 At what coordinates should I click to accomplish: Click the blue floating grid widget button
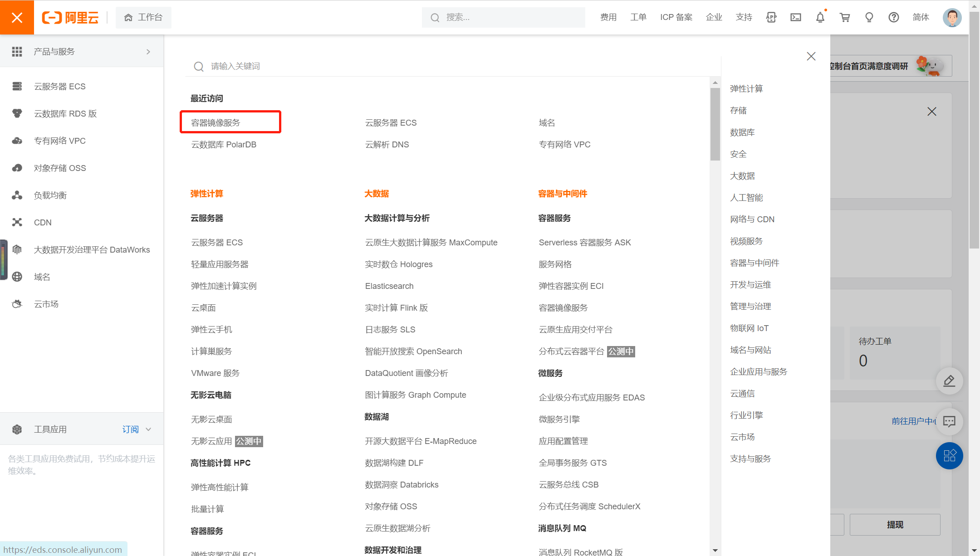pyautogui.click(x=949, y=455)
